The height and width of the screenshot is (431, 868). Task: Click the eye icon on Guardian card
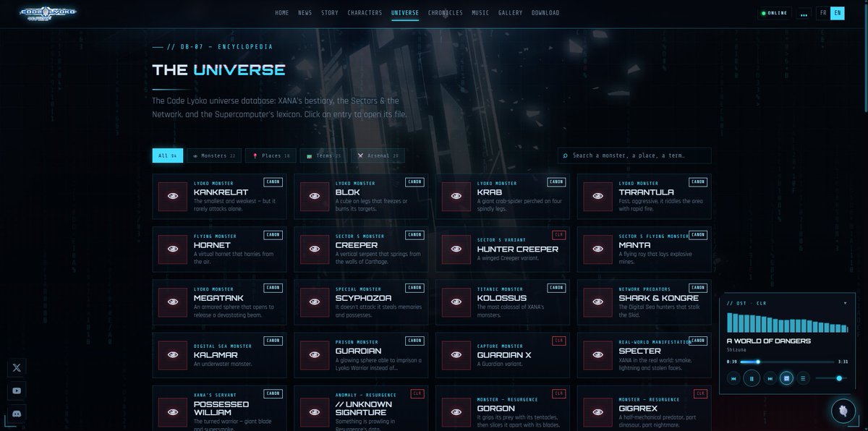[x=315, y=354]
